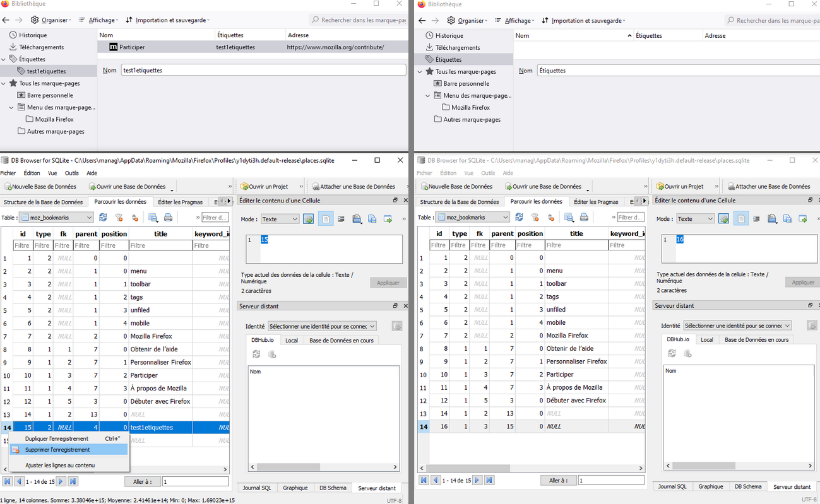Screen dimensions: 820x504
Task: Open the Mode dropdown in right cell editor
Action: tap(696, 218)
